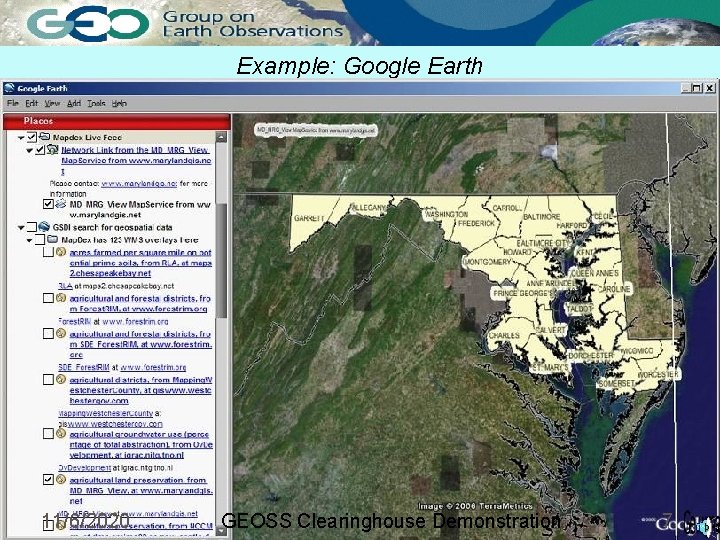Click scroll-up arrow of Places panel
The width and height of the screenshot is (720, 540).
221,137
